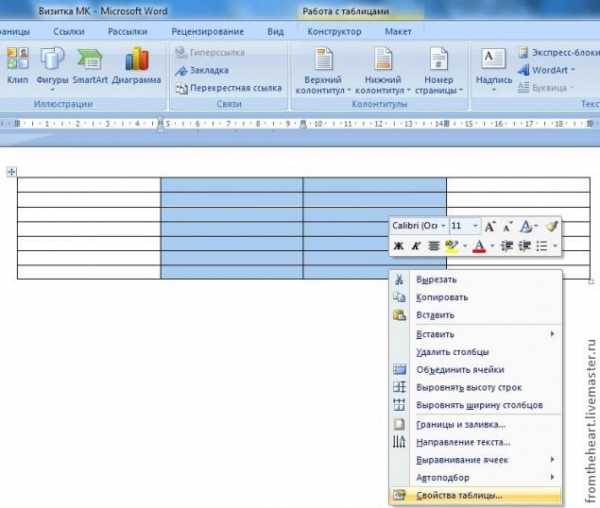Choose Свойства таблицы from the context menu

pos(460,495)
